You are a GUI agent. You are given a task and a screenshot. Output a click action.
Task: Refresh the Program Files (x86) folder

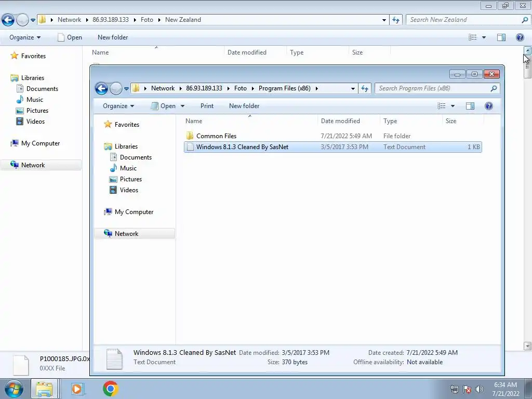(x=364, y=88)
